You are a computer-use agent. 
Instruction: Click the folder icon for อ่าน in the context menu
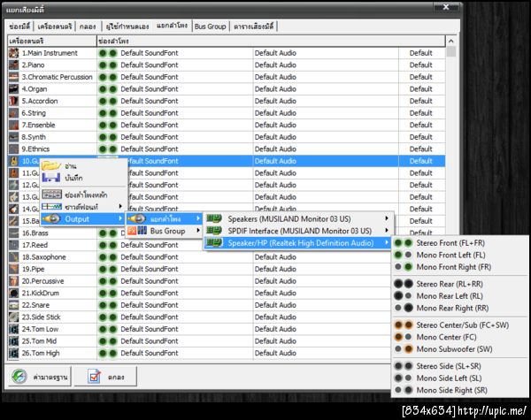tap(51, 165)
